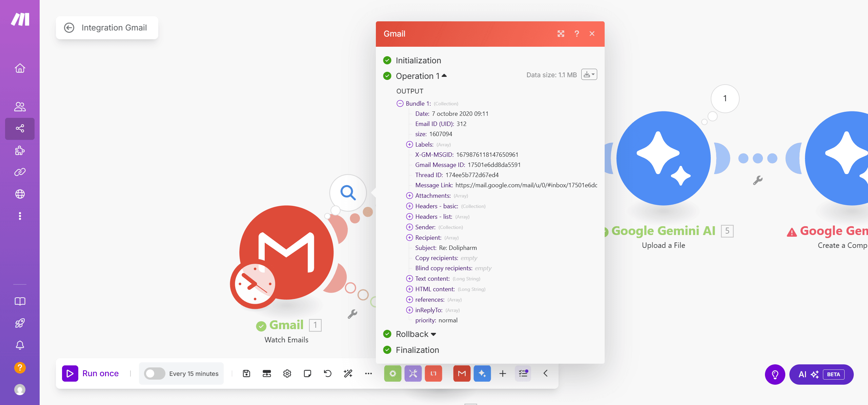The image size is (868, 405).
Task: Open the toolbar three-dots More menu
Action: point(368,374)
